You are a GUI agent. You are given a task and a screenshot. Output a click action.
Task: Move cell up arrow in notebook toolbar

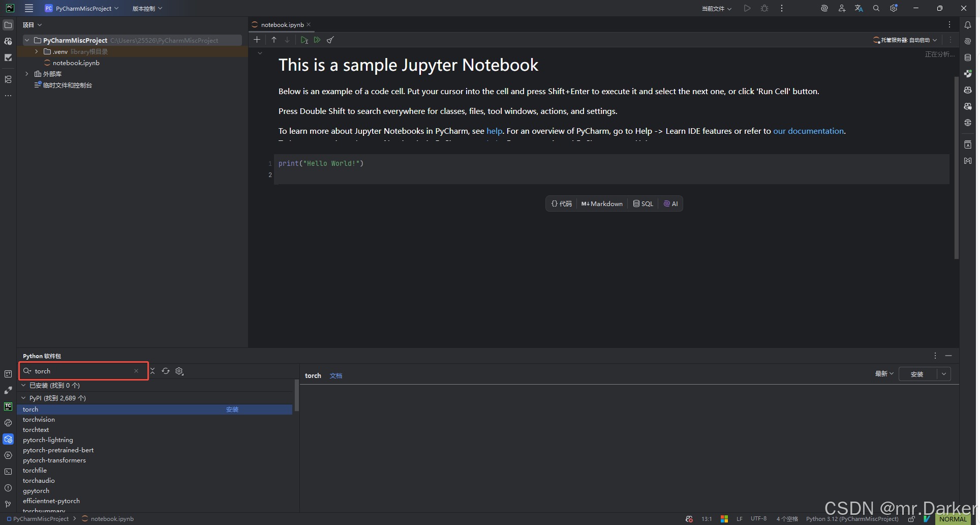(274, 40)
